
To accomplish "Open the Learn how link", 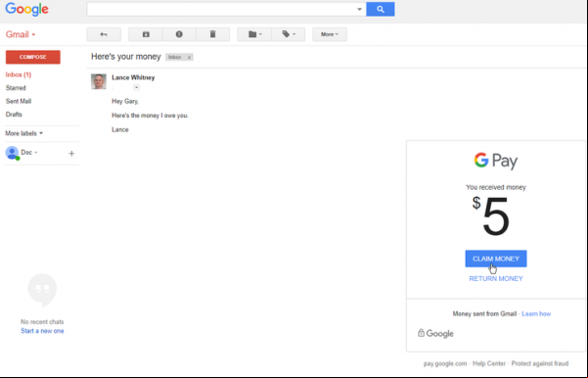I will pyautogui.click(x=536, y=313).
